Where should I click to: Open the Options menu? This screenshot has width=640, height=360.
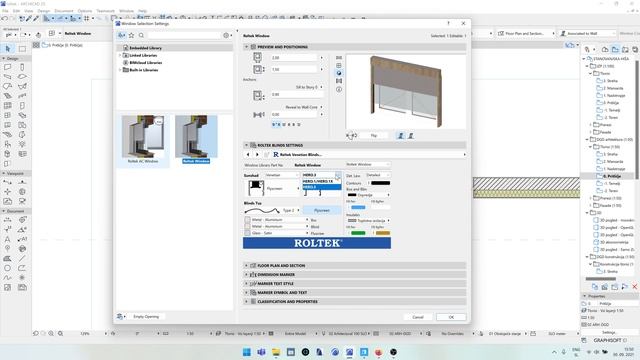point(85,11)
